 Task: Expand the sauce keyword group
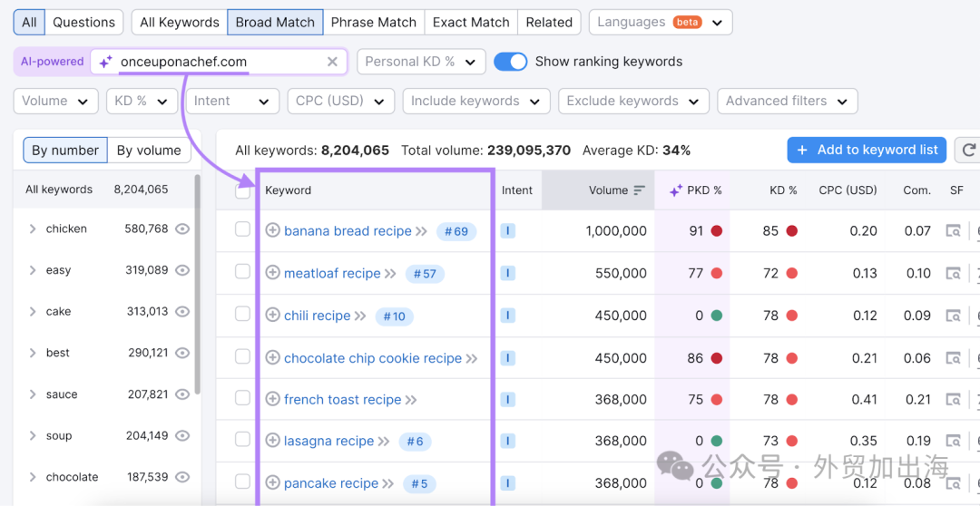(34, 394)
